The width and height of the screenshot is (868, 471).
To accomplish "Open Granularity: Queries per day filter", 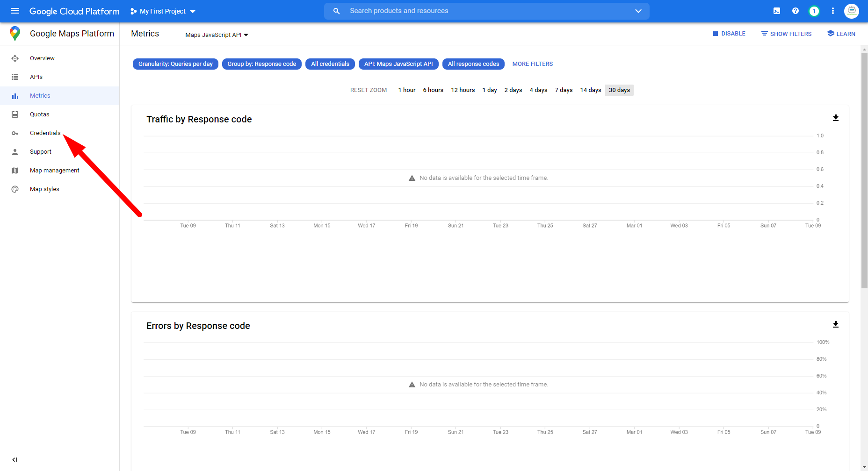I will click(x=175, y=64).
